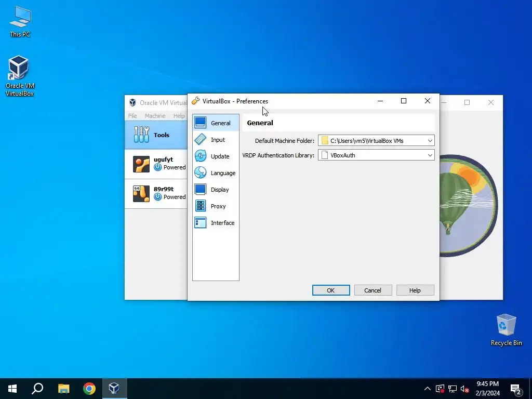The image size is (532, 399).
Task: Click the yellow folder icon in Default Machine Folder
Action: coord(325,140)
